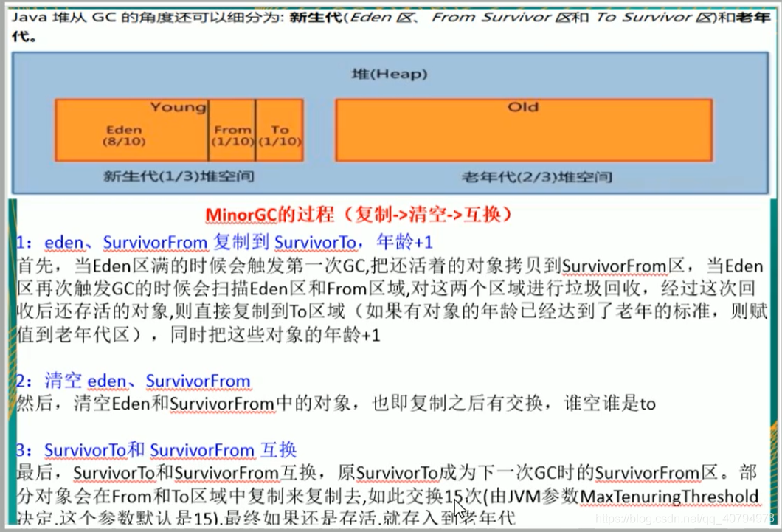Click the "SurvivorTo" link in step 3 heading

point(81,450)
